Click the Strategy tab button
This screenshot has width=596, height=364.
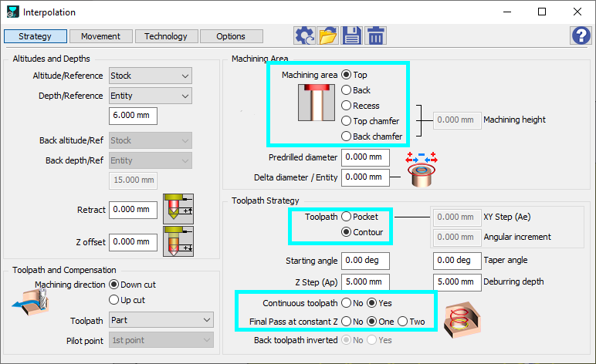(35, 36)
